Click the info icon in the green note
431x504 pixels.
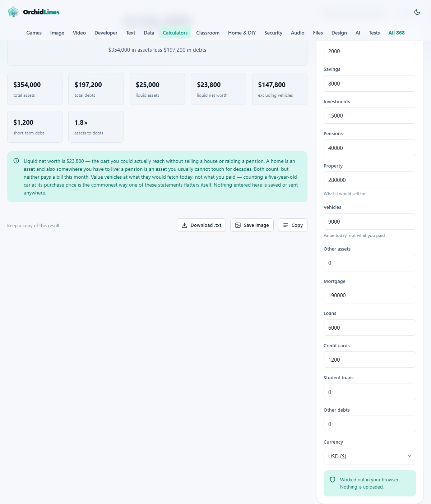(x=16, y=161)
